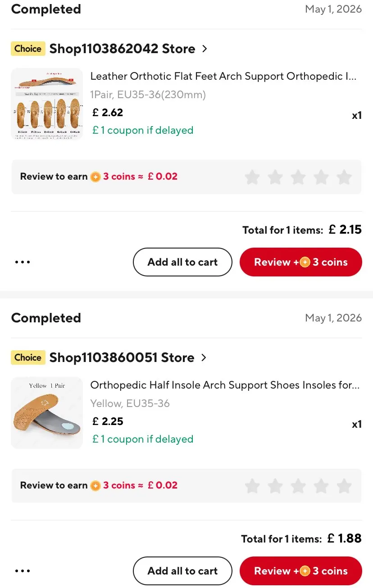Image resolution: width=373 pixels, height=588 pixels.
Task: Click the Choice badge beside Shop1103860051
Action: tap(28, 357)
